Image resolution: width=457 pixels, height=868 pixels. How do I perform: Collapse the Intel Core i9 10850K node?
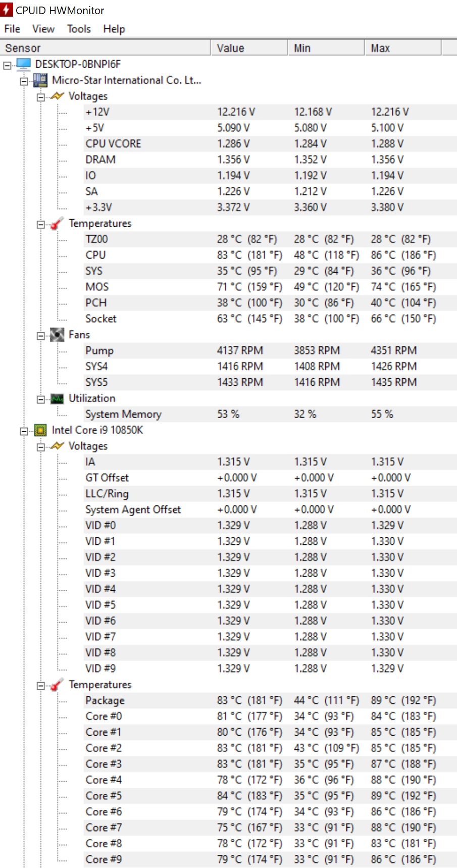click(24, 431)
